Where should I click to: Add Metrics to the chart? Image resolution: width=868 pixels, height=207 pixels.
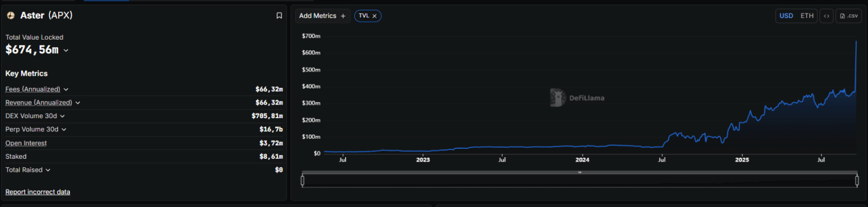[322, 16]
